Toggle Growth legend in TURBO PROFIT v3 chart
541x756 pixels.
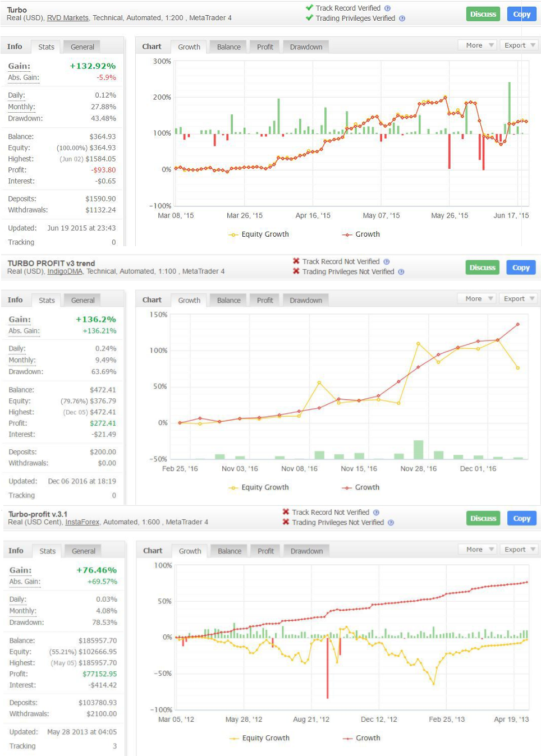point(361,487)
